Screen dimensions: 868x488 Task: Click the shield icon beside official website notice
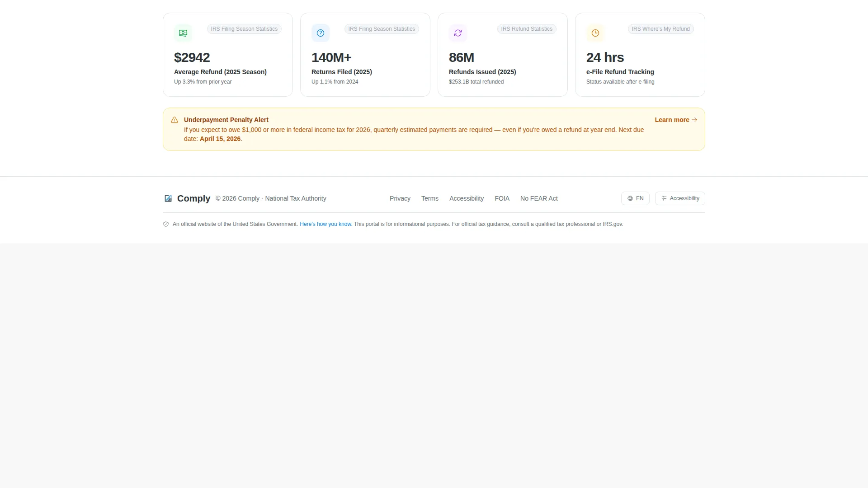click(166, 224)
